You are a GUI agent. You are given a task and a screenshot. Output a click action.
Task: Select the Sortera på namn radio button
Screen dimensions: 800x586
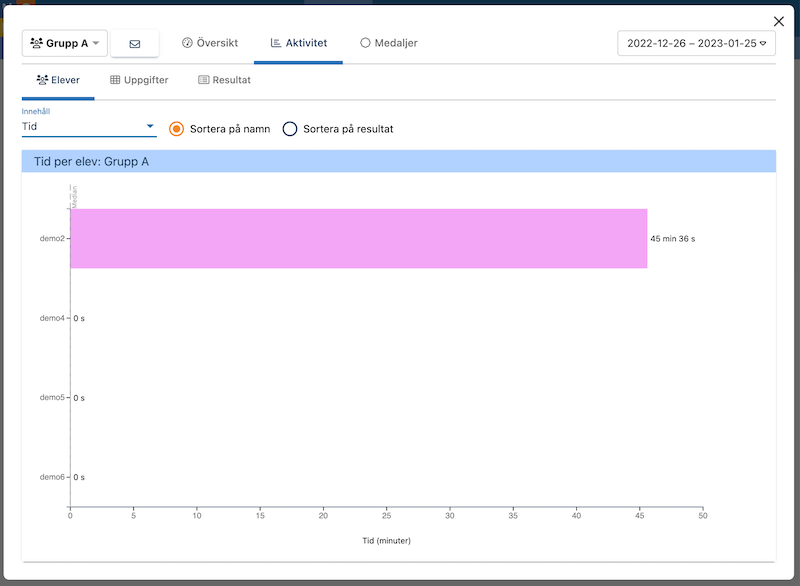[177, 129]
